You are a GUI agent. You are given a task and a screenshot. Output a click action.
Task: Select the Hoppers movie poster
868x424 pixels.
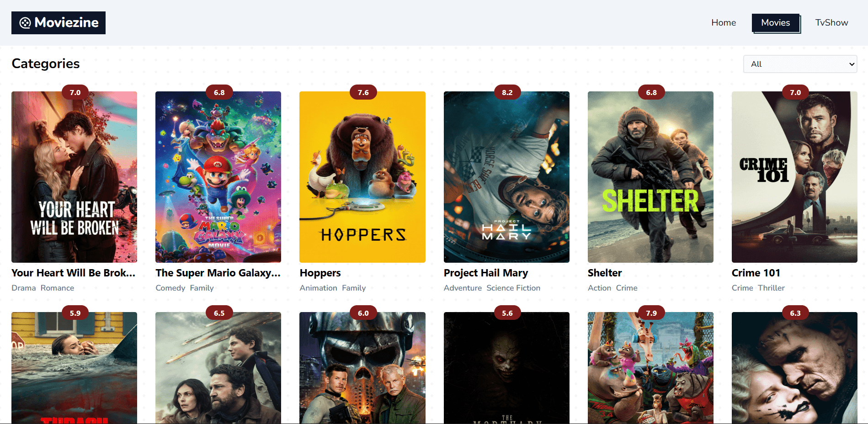coord(362,177)
